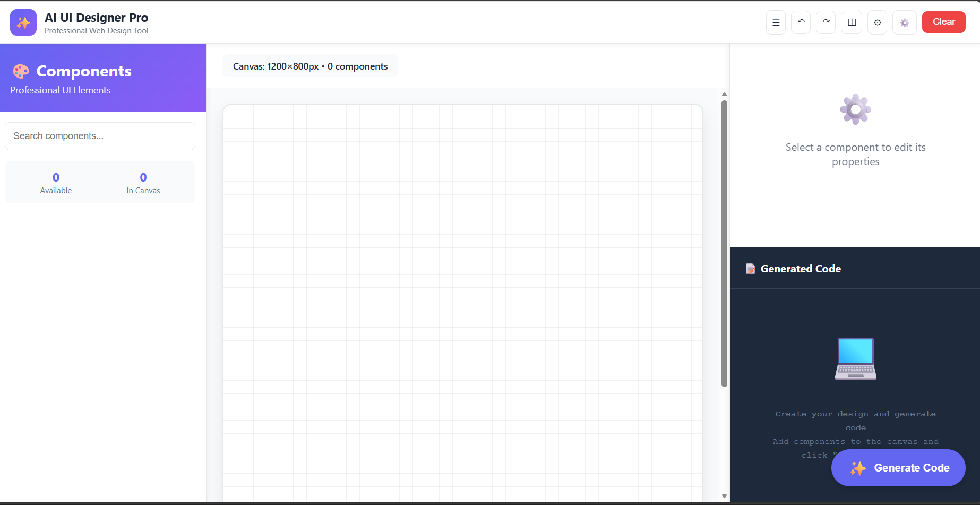Click the 'Components' sidebar heading
Screen dimensions: 980x505
[x=84, y=71]
